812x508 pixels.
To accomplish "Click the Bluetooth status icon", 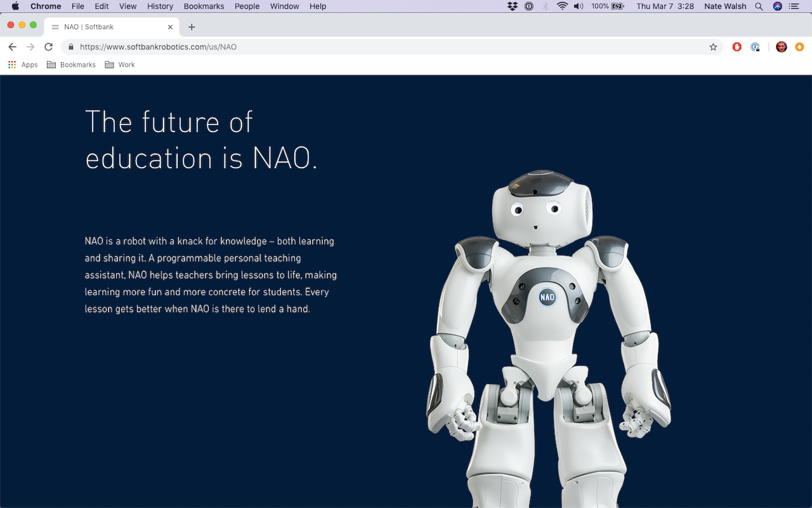I will tap(546, 6).
